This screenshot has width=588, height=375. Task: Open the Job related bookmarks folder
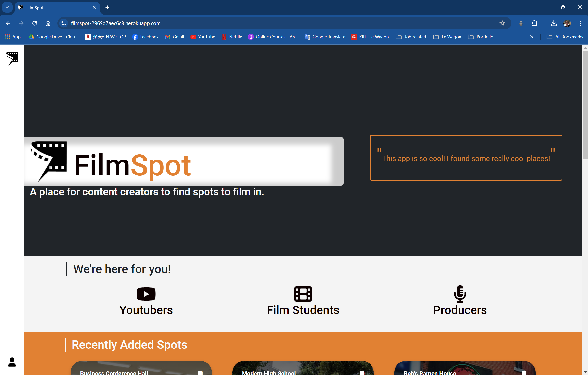tap(411, 37)
